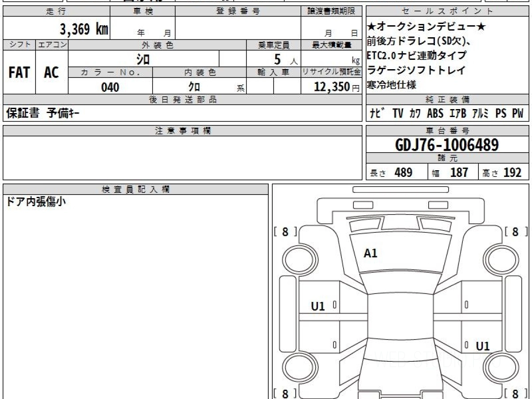Click the color number 040
This screenshot has width=532, height=399.
click(110, 87)
